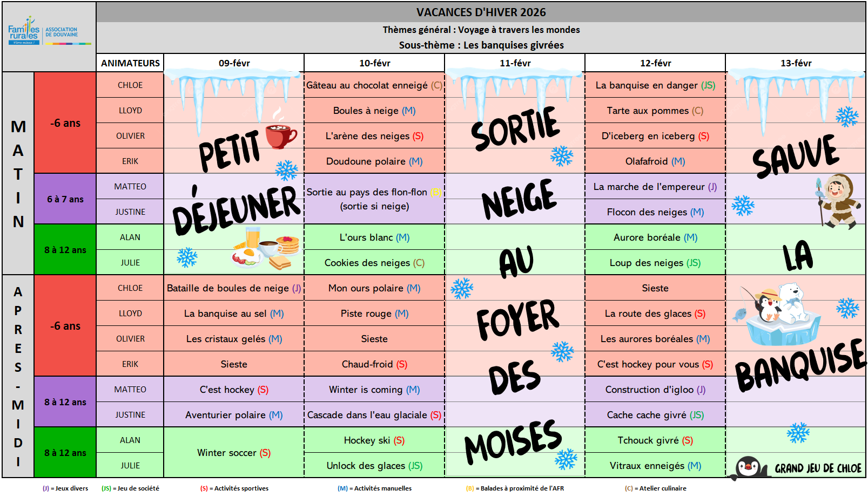Click the penguin beside Grand Jeu de Chloe

tap(748, 467)
